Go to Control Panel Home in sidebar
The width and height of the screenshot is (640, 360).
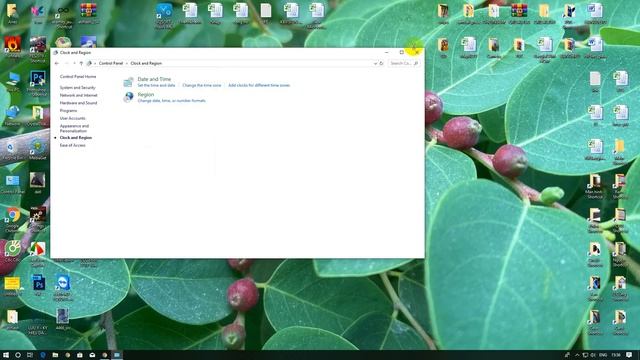[x=78, y=77]
